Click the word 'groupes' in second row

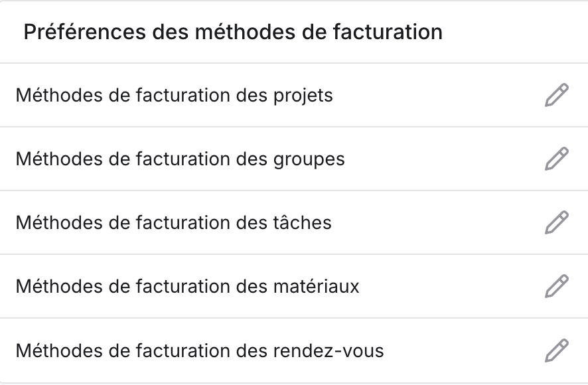tap(309, 160)
